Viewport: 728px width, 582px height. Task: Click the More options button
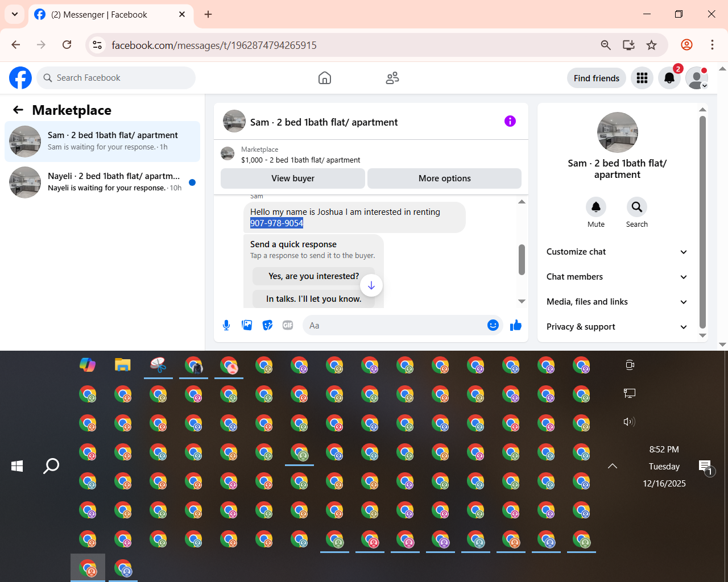click(x=445, y=178)
